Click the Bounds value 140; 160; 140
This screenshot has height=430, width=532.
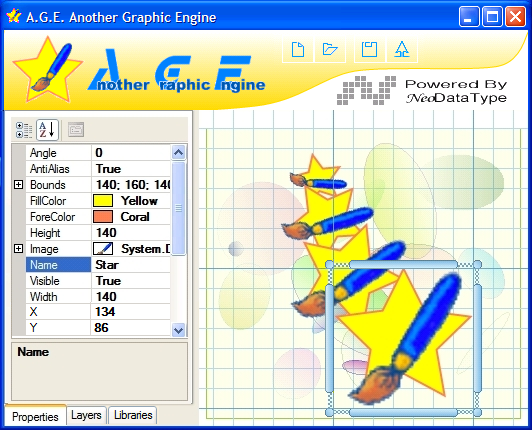(131, 185)
